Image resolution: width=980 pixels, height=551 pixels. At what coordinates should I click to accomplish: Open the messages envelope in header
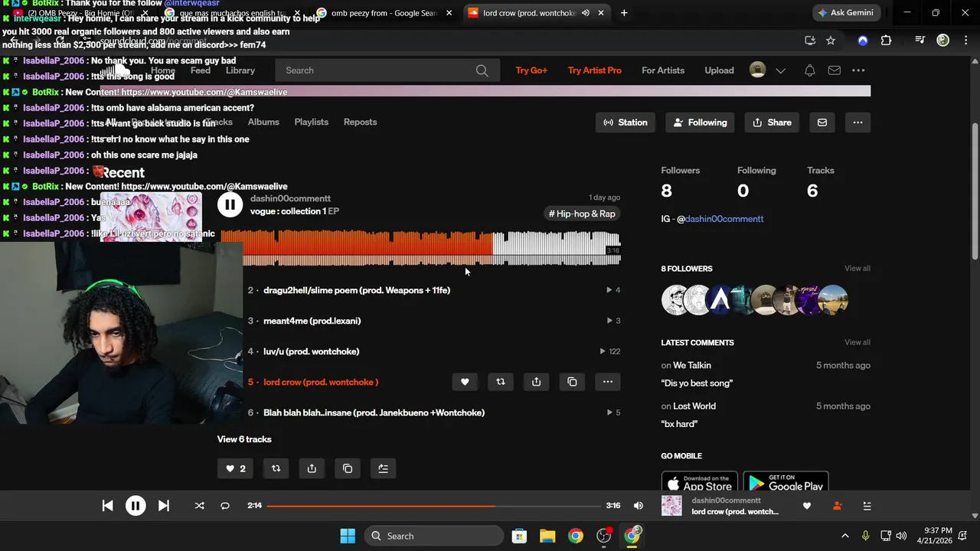[x=835, y=70]
